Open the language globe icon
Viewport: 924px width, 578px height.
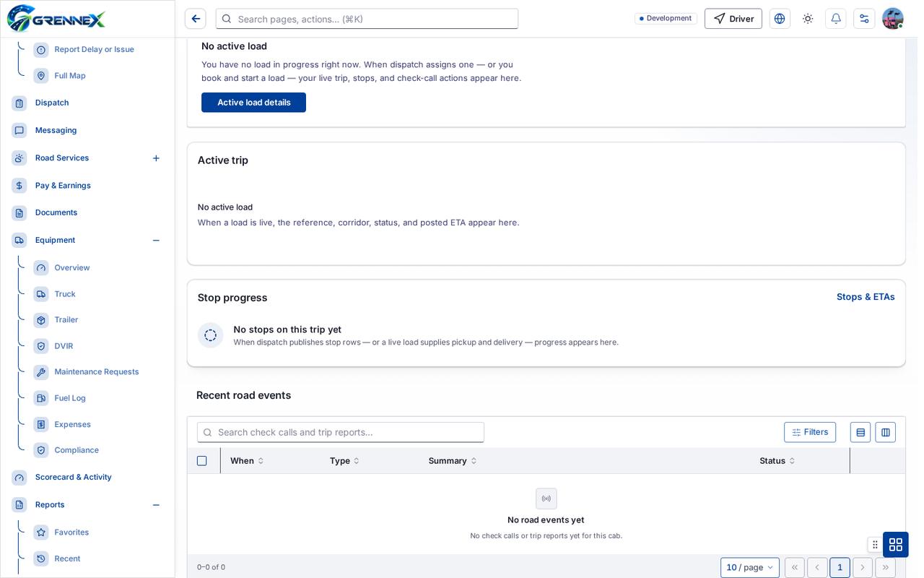tap(780, 19)
